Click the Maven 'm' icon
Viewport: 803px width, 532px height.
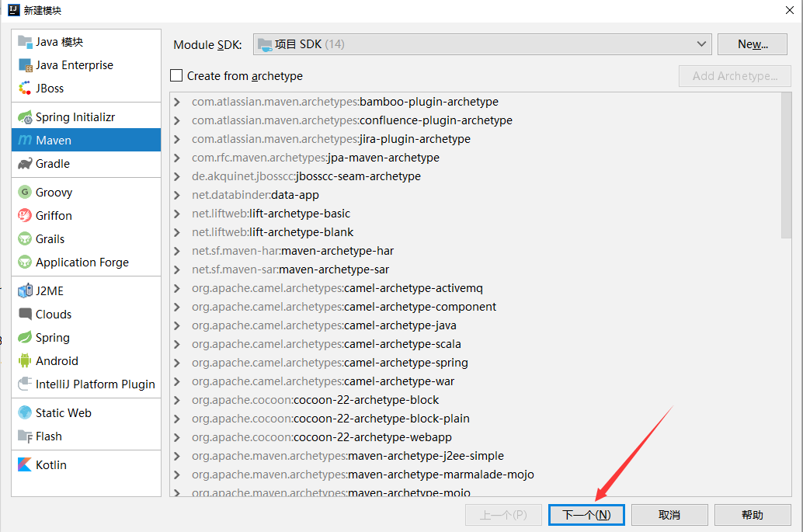pos(25,141)
